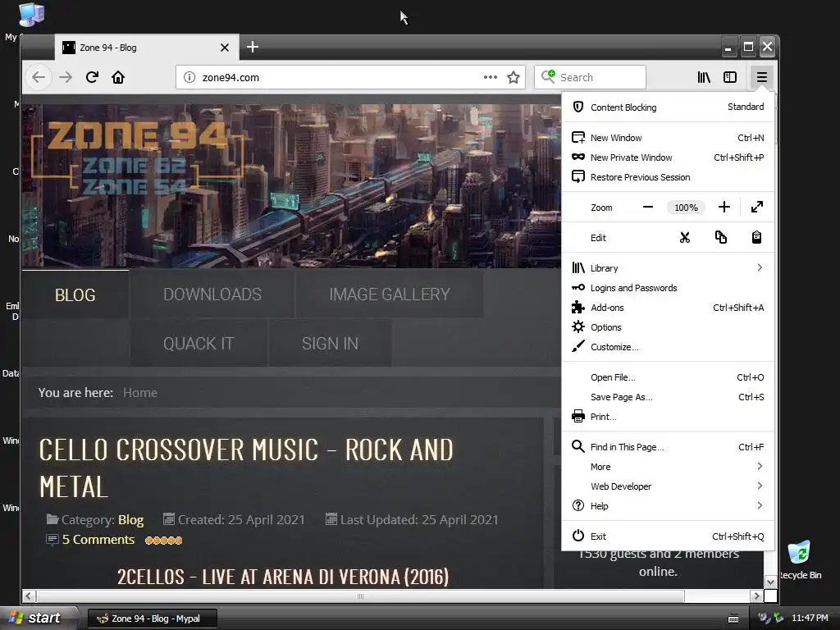Viewport: 840px width, 630px height.
Task: Expand the More submenu
Action: pyautogui.click(x=668, y=467)
